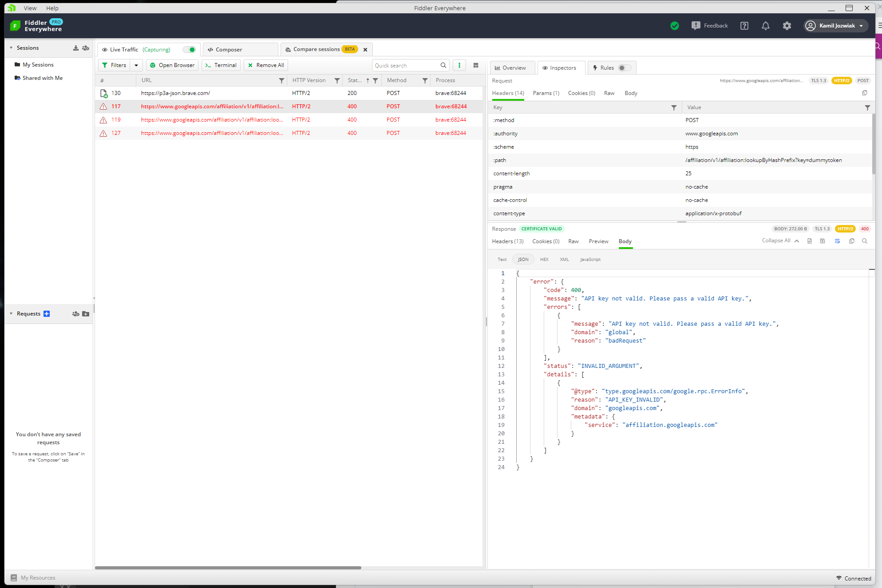Open response Headers (13) tab
The height and width of the screenshot is (588, 882).
click(x=508, y=241)
